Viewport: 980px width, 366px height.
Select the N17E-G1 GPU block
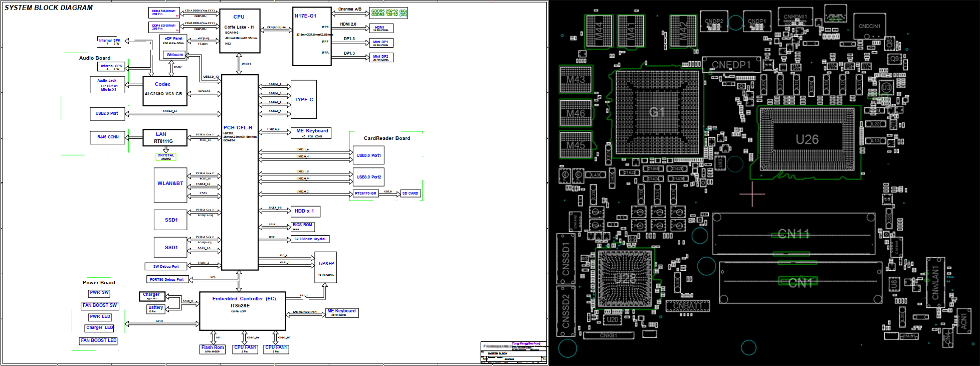(312, 36)
